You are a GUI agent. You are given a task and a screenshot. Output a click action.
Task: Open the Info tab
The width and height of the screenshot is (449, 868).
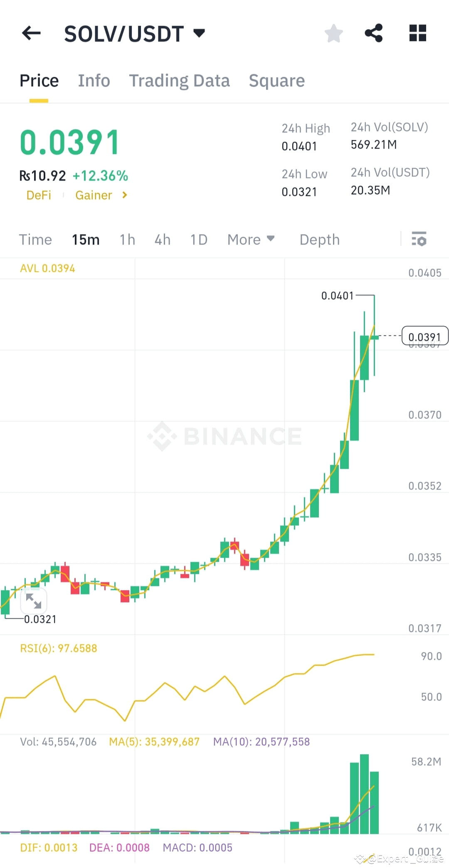click(94, 81)
